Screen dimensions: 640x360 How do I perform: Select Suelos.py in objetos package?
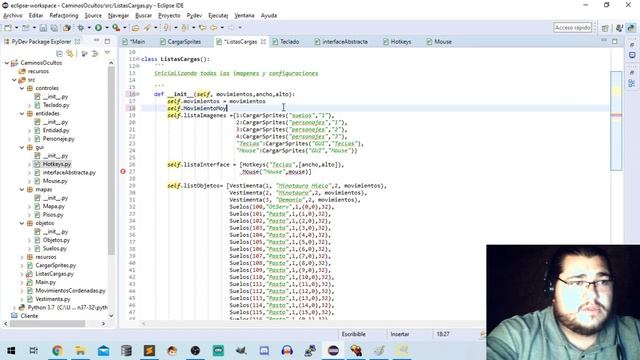click(54, 249)
